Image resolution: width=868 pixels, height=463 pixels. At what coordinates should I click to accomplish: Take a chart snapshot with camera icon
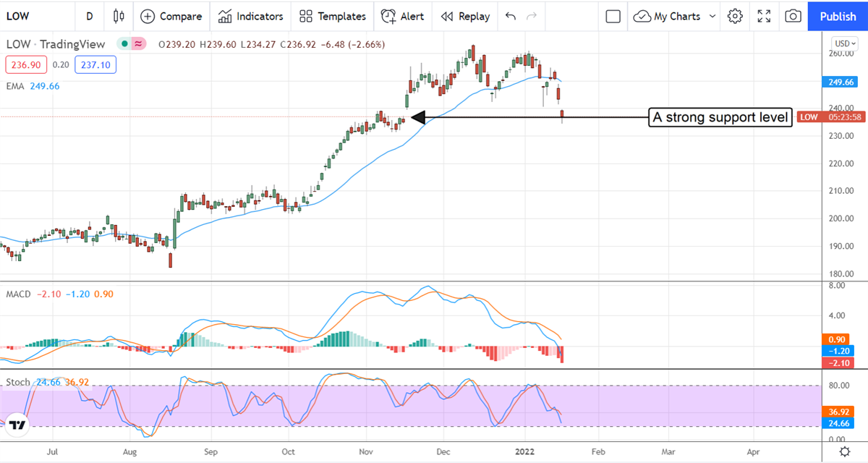[793, 16]
